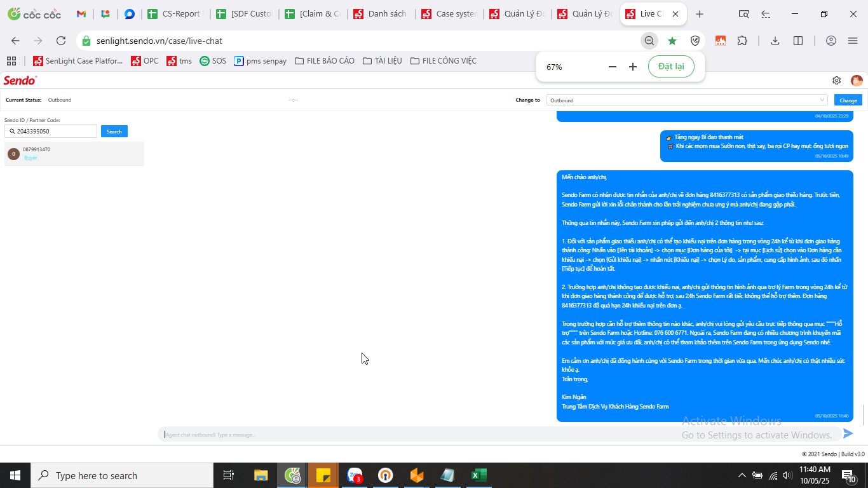Send the message with the paper plane icon

click(848, 433)
